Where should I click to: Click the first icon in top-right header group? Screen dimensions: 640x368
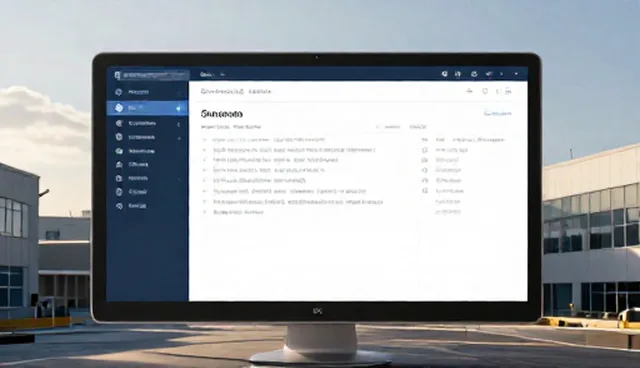[x=444, y=74]
